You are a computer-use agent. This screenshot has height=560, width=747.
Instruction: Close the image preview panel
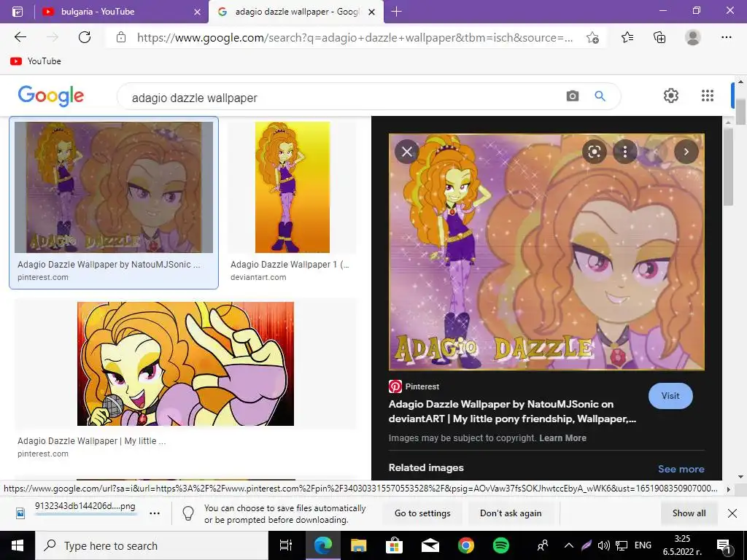click(x=407, y=152)
